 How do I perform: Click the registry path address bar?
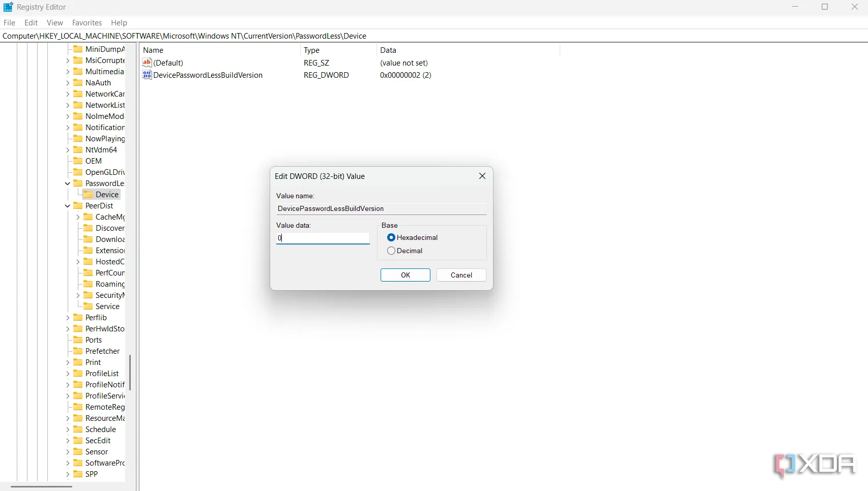tap(434, 36)
